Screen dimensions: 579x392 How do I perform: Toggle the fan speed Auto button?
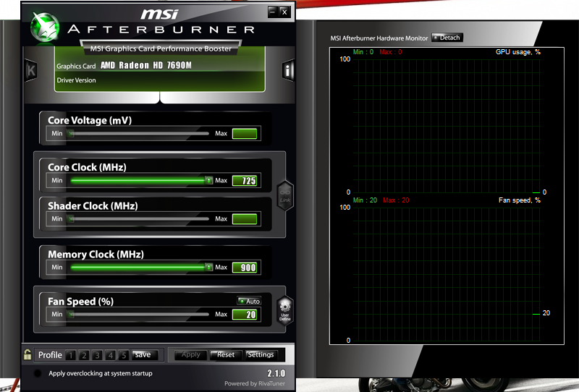(249, 301)
